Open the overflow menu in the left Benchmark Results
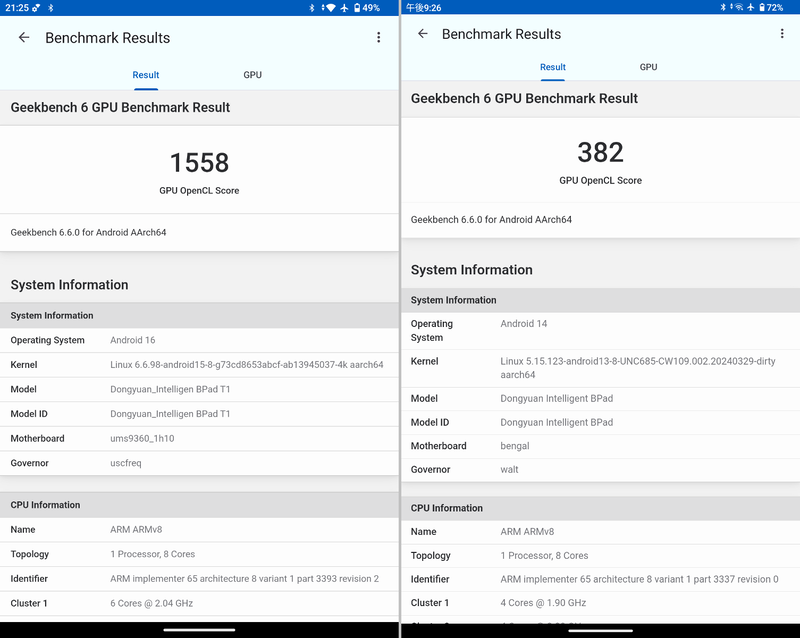This screenshot has width=800, height=638. pyautogui.click(x=378, y=37)
